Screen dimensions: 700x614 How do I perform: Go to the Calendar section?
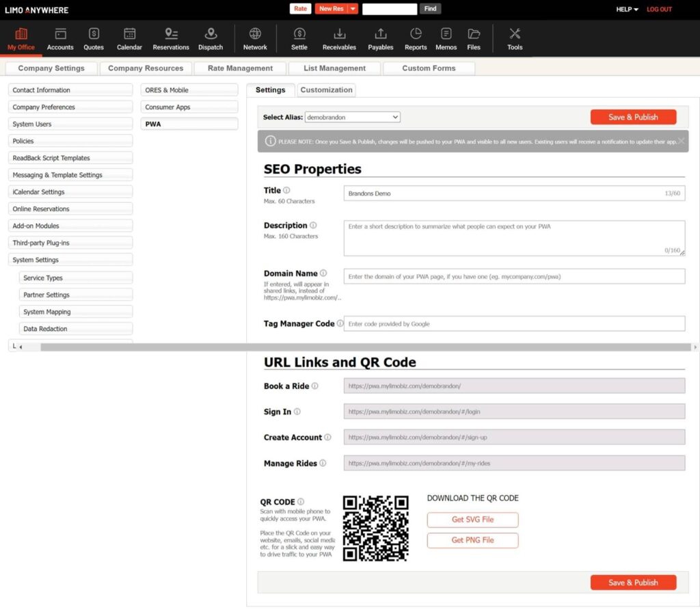[129, 39]
